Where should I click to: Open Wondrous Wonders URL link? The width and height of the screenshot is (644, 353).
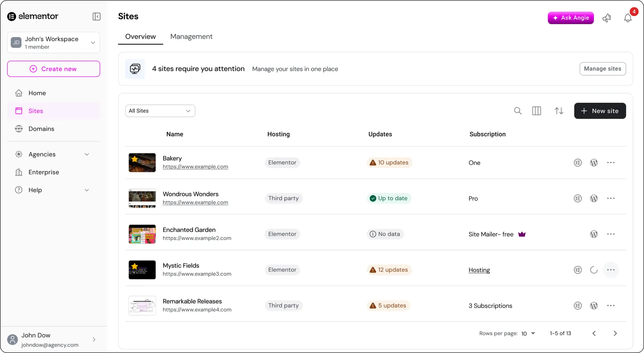(195, 202)
